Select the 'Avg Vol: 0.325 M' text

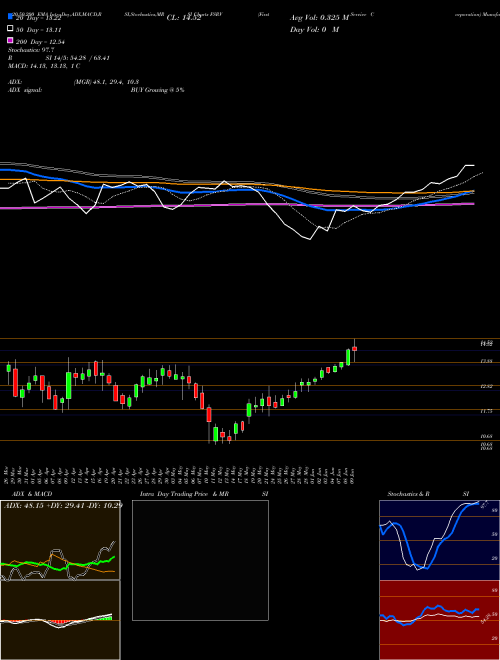(319, 18)
